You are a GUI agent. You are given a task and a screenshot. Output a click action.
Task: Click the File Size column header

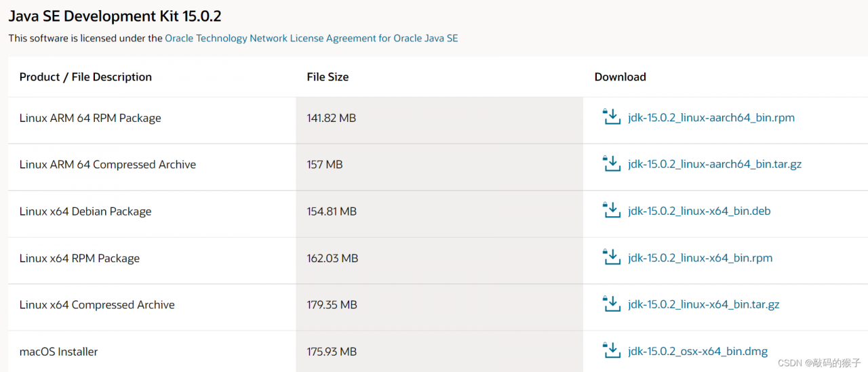click(x=328, y=77)
